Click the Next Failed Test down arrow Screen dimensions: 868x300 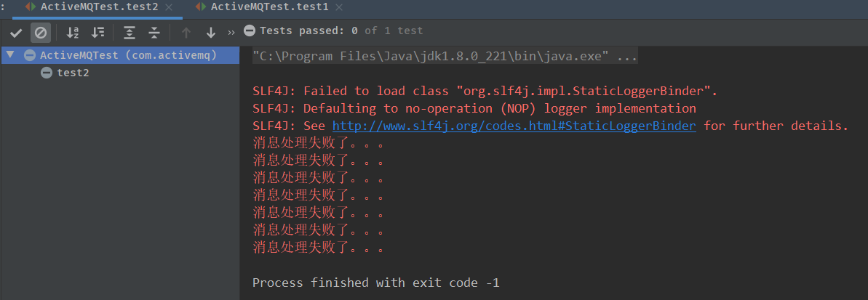point(211,33)
